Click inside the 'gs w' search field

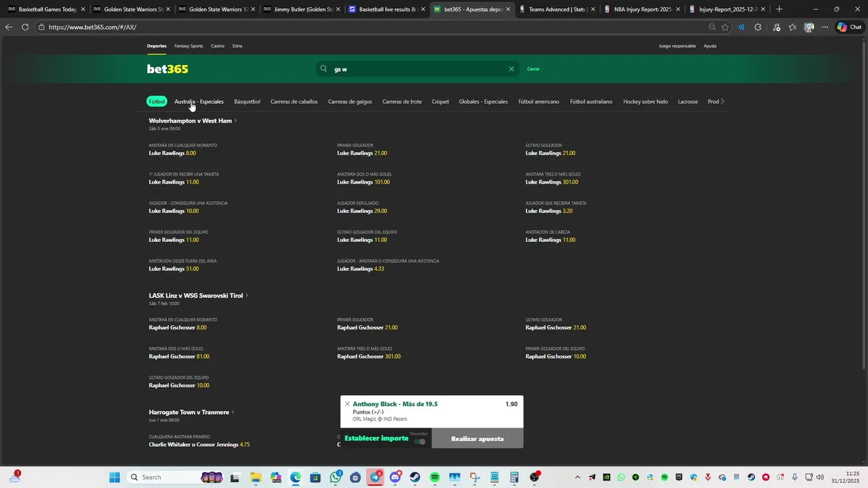(417, 68)
